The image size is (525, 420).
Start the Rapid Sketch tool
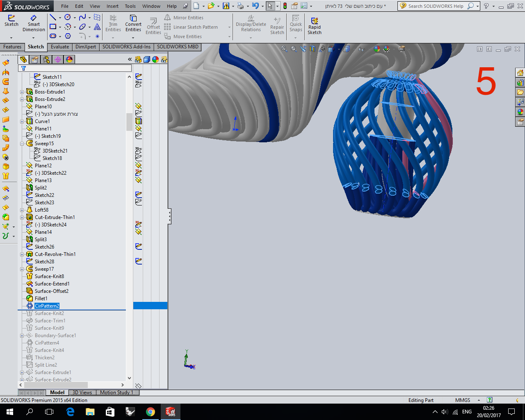click(315, 26)
